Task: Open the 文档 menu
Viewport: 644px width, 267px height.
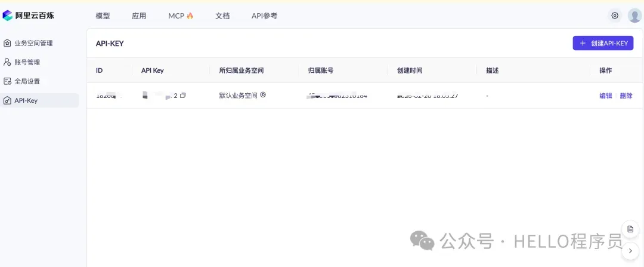Action: [222, 16]
